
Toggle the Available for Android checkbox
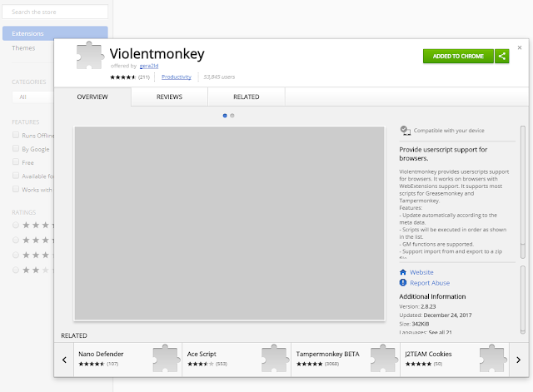point(16,176)
